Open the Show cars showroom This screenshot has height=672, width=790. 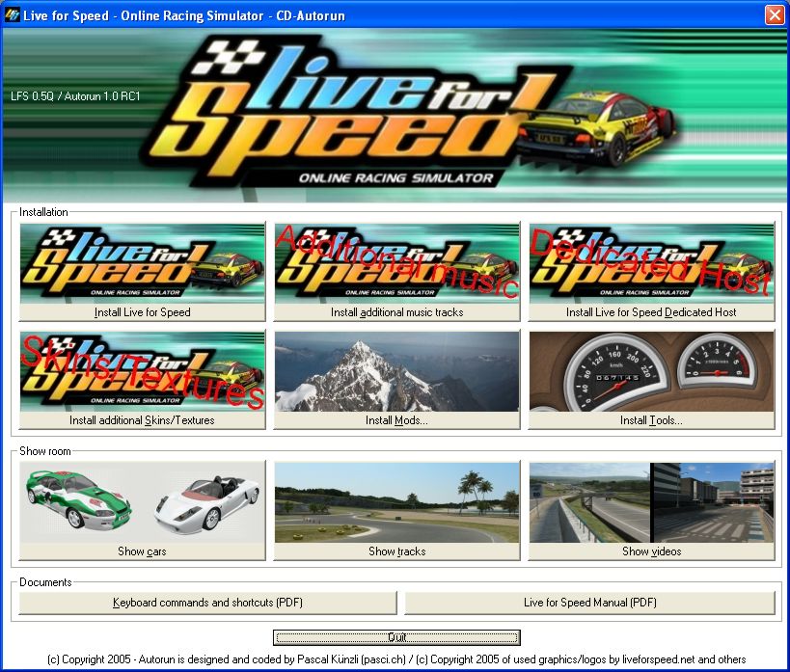[x=142, y=511]
